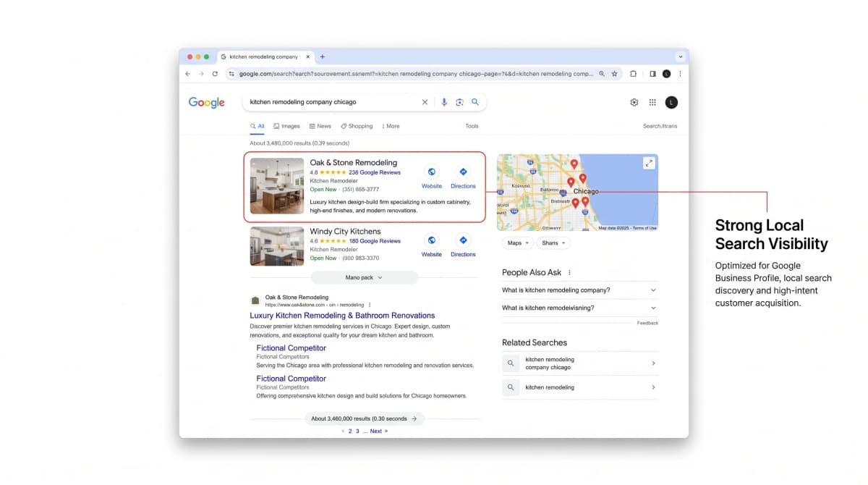868x485 pixels.
Task: Click the Terms of Use map link
Action: [x=644, y=228]
